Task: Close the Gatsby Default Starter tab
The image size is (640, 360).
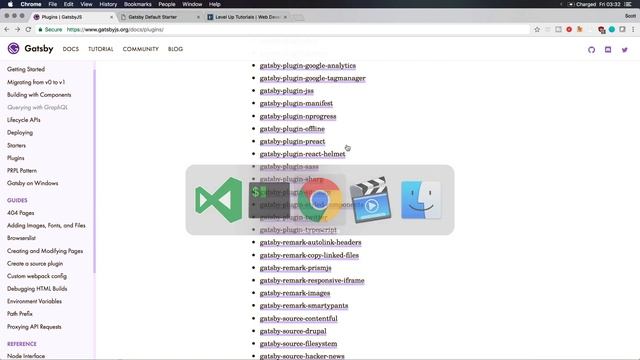Action: tap(198, 17)
